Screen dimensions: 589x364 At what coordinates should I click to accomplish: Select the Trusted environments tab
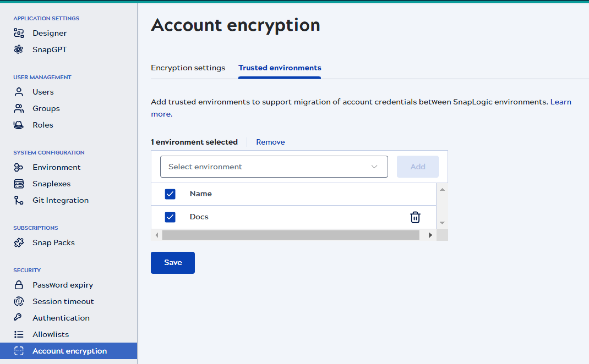click(280, 68)
